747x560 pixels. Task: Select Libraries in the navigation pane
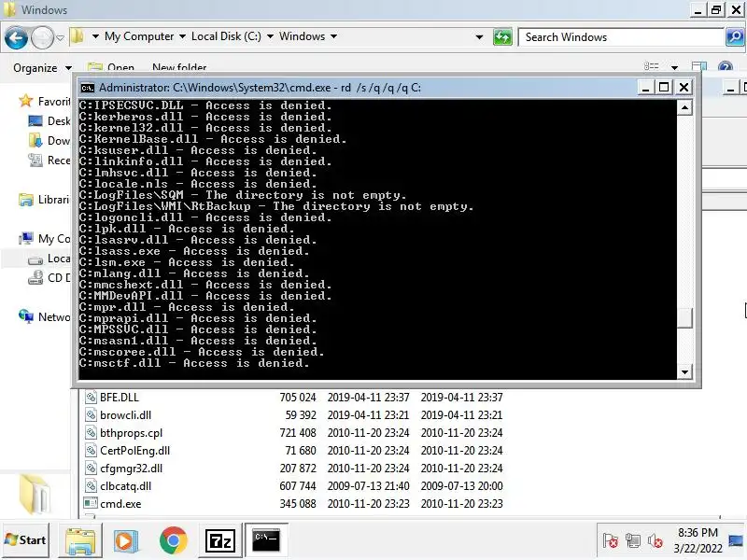44,199
